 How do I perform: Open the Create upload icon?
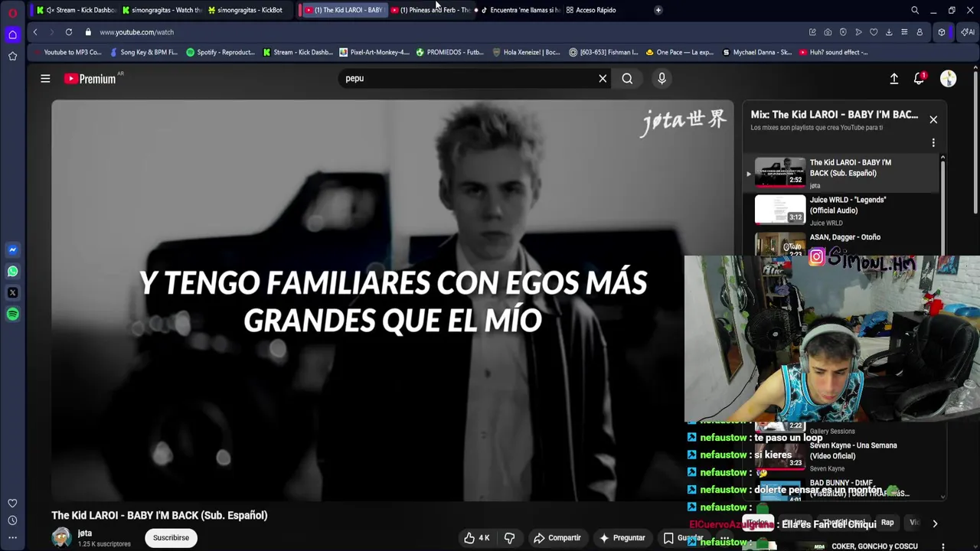click(x=893, y=78)
